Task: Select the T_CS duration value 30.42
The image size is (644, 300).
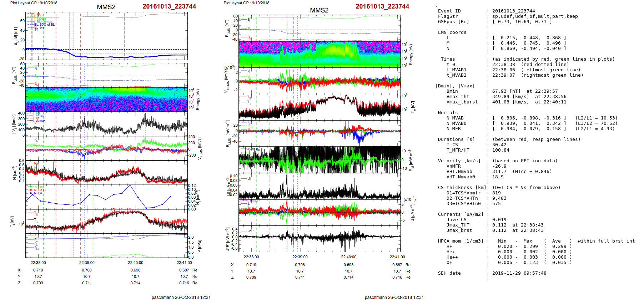Action: coord(499,145)
